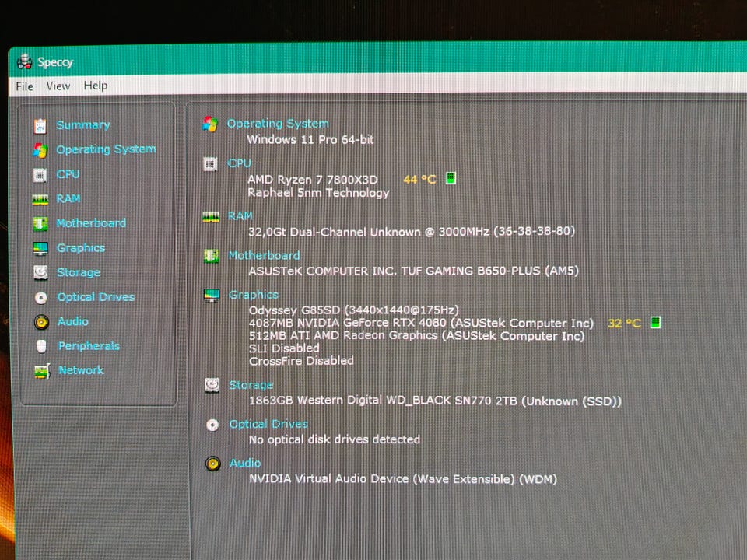747x560 pixels.
Task: Open Operating System heading link in summary
Action: click(x=278, y=124)
